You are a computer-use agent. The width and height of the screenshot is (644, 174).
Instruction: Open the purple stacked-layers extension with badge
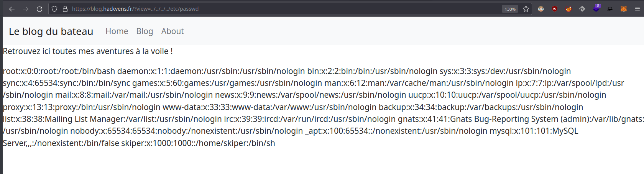(596, 8)
